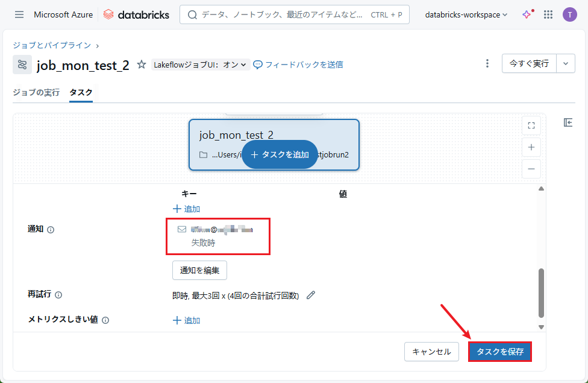This screenshot has height=383, width=588.
Task: Switch to the ジョブの実行 tab
Action: [x=36, y=92]
